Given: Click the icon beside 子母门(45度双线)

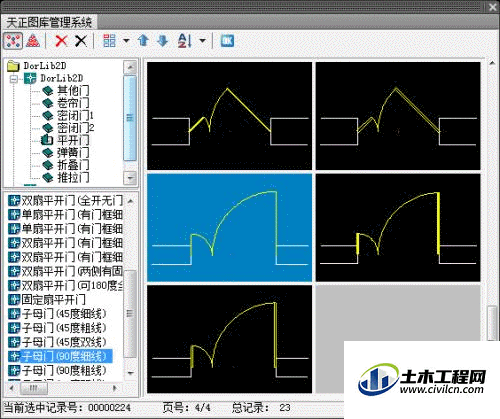Looking at the screenshot, I should tap(14, 342).
